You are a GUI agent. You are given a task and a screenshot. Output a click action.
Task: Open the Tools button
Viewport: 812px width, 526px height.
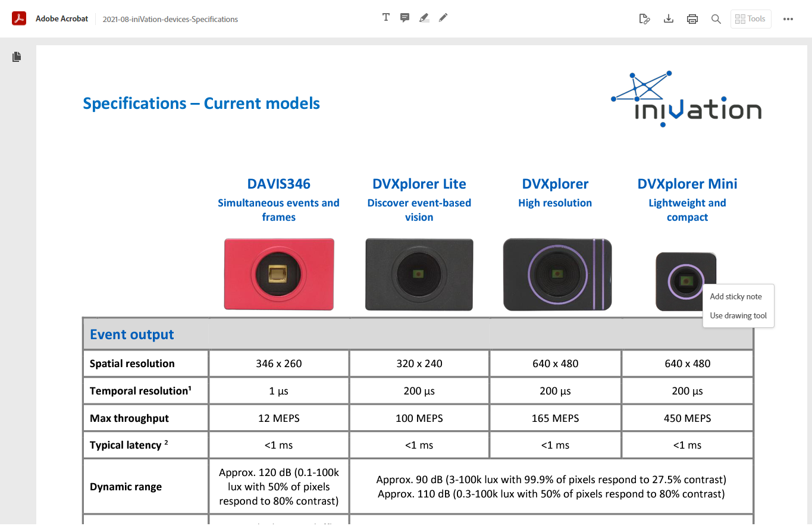click(751, 19)
